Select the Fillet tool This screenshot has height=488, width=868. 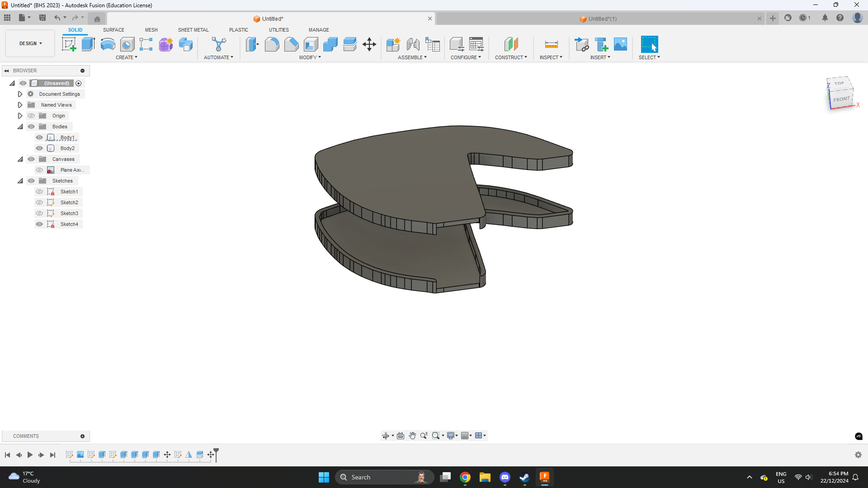pos(272,44)
